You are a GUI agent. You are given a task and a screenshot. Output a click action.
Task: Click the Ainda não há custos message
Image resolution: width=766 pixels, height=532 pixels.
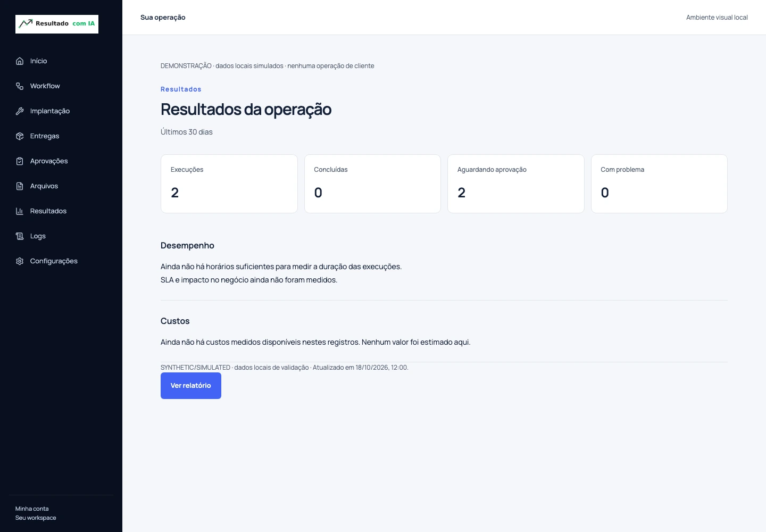pyautogui.click(x=315, y=342)
